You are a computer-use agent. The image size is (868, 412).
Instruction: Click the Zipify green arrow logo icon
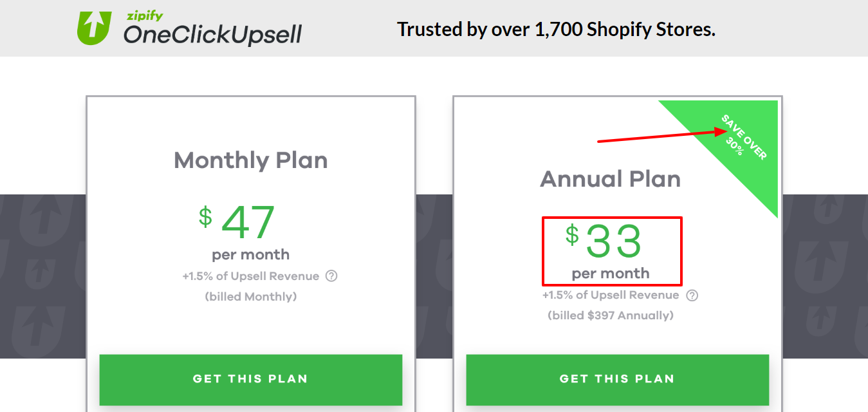coord(94,27)
